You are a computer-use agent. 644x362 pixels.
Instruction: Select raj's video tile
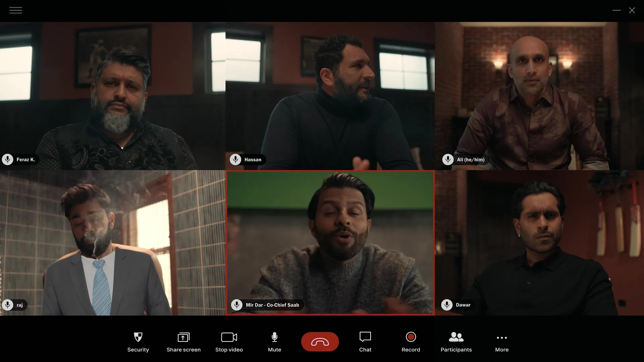[x=113, y=243]
